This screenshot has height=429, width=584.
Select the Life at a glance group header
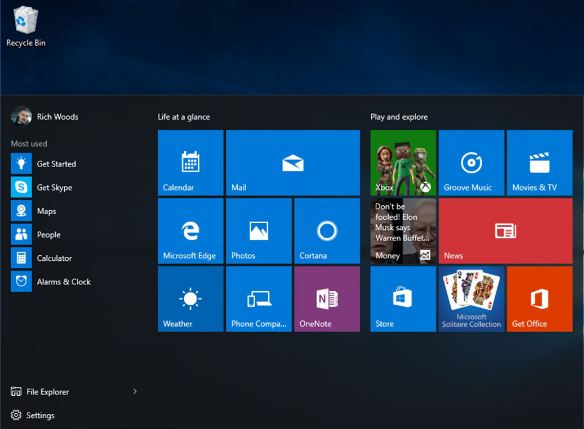184,117
